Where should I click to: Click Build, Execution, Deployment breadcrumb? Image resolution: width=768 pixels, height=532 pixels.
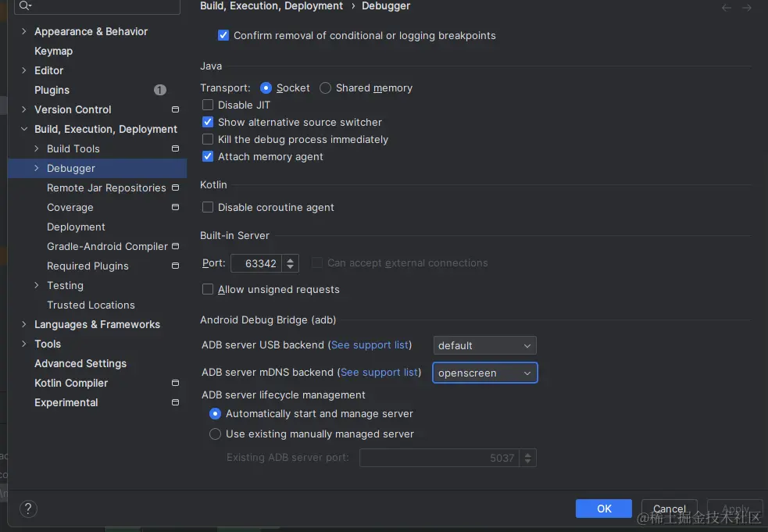point(271,6)
